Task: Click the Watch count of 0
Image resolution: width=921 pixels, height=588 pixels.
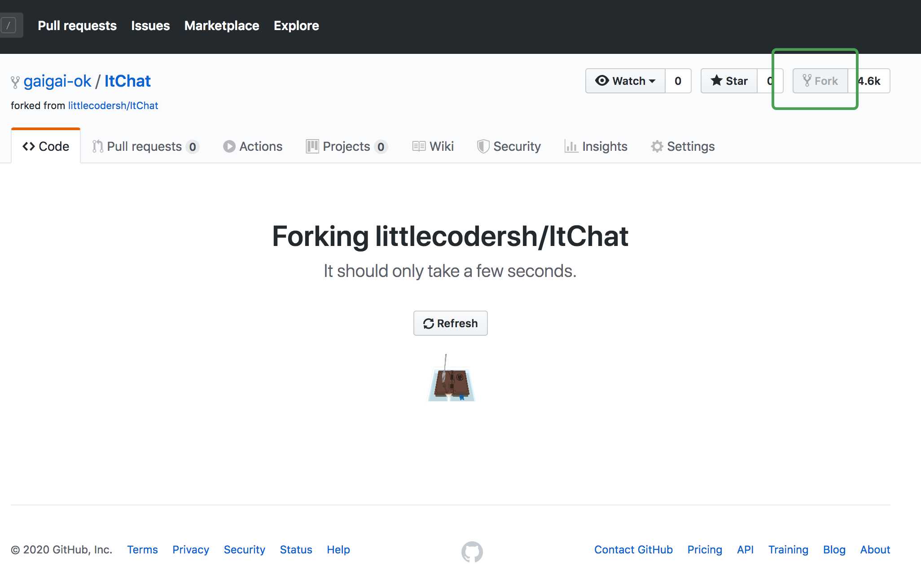Action: pyautogui.click(x=678, y=81)
